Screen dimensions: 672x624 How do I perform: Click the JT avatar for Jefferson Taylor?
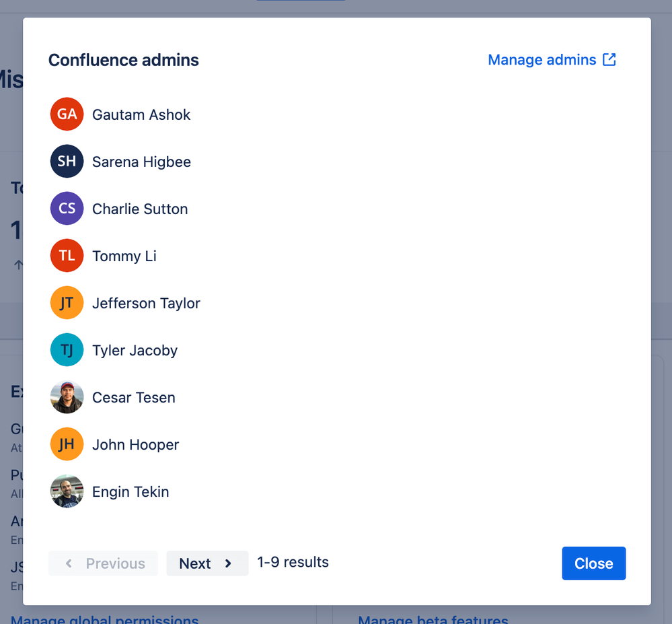[67, 303]
